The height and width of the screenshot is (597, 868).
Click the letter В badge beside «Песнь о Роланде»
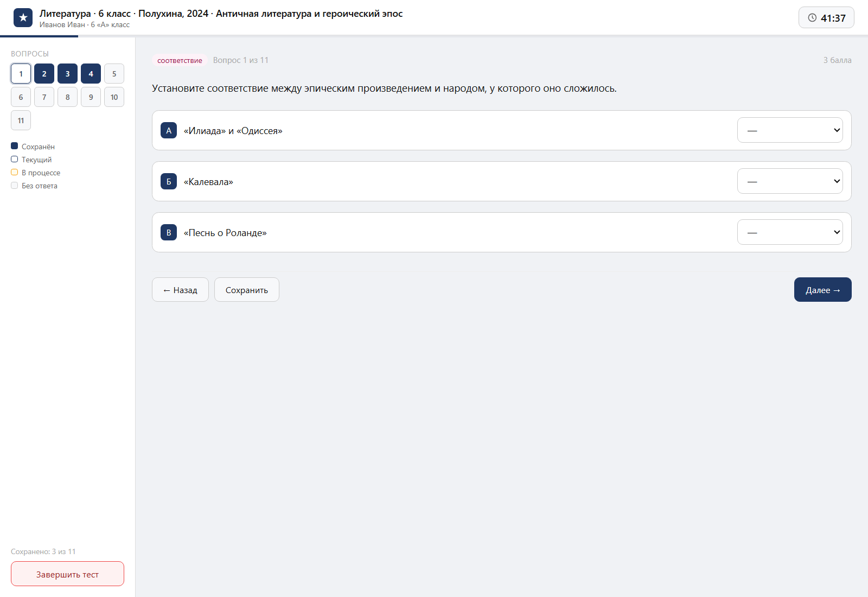pos(169,232)
